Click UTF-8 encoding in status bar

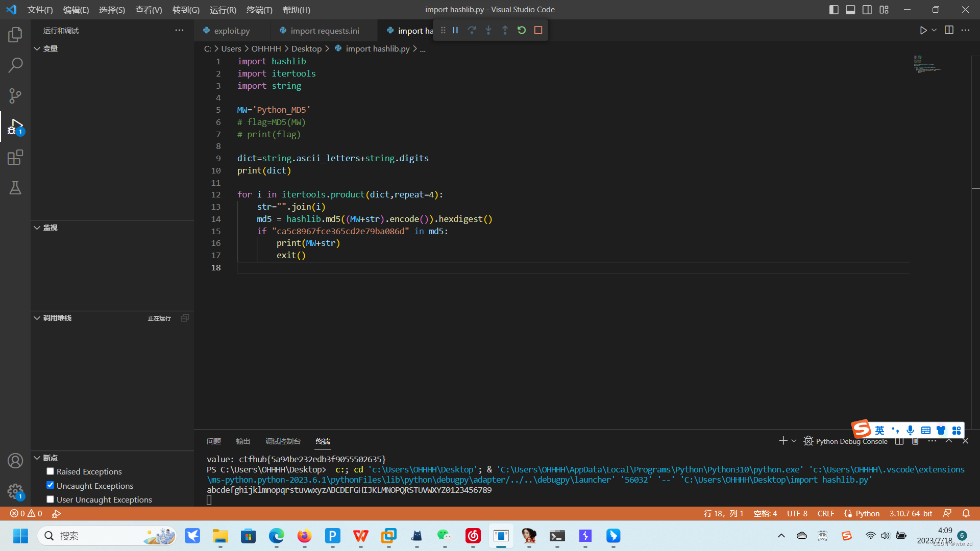click(797, 513)
